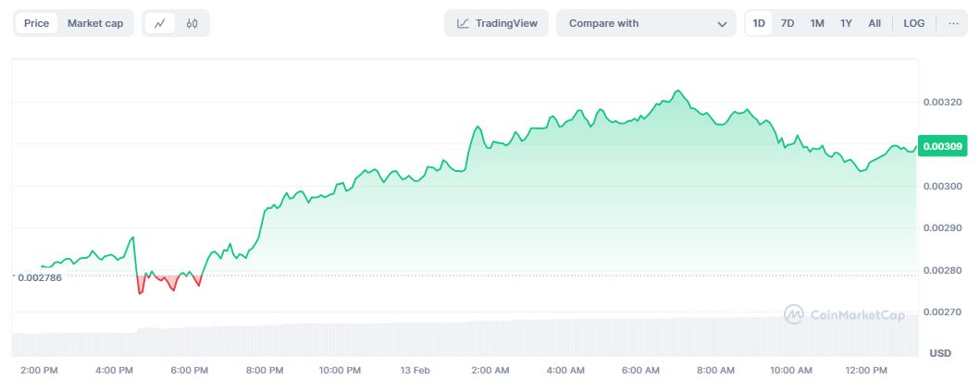Select the Price tab
The width and height of the screenshot is (980, 392).
(36, 24)
